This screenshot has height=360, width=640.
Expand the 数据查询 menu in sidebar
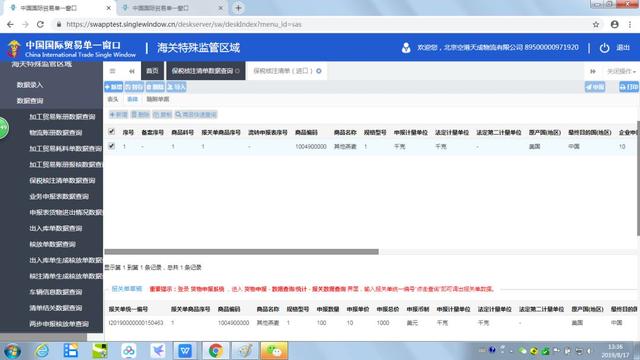(x=30, y=101)
